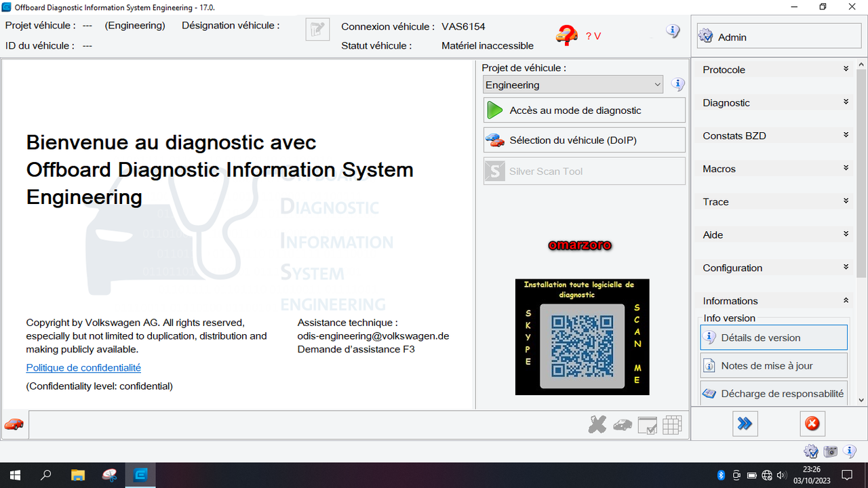This screenshot has height=488, width=868.
Task: Open Windows Start menu
Action: (x=14, y=474)
